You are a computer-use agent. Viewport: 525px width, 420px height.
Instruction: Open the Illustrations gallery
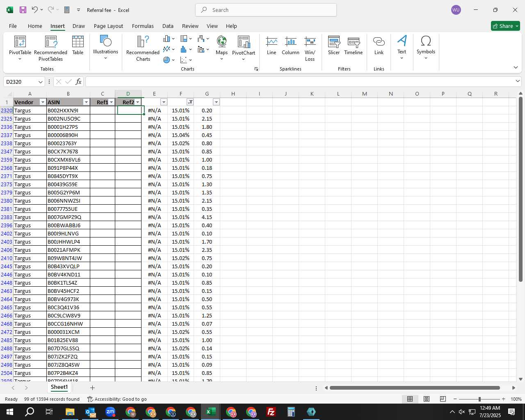point(105,48)
